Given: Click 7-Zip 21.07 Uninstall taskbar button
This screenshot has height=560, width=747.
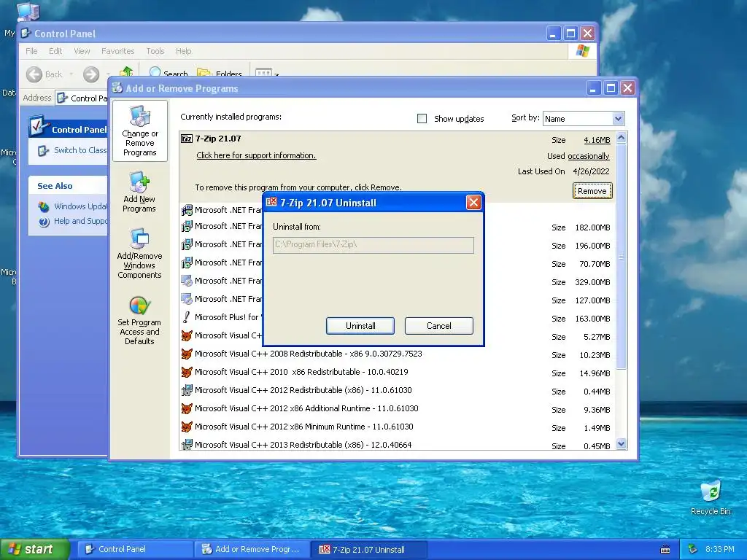Looking at the screenshot, I should click(x=369, y=549).
